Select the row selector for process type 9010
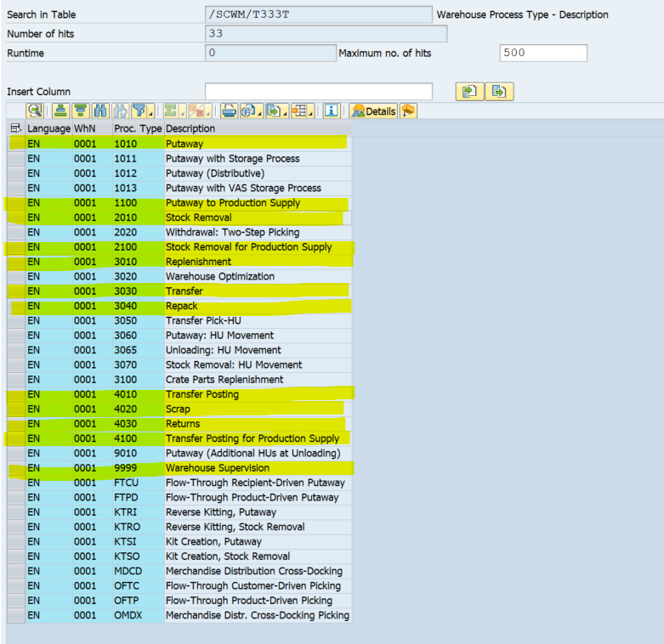The height and width of the screenshot is (644, 664). (16, 453)
